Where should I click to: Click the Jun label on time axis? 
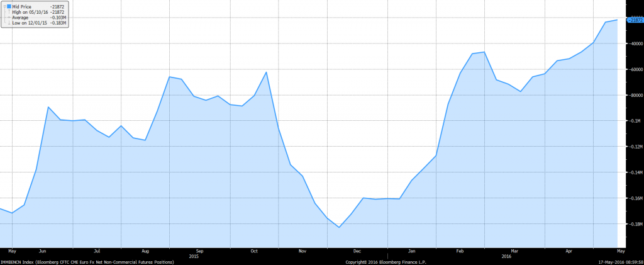click(x=43, y=251)
